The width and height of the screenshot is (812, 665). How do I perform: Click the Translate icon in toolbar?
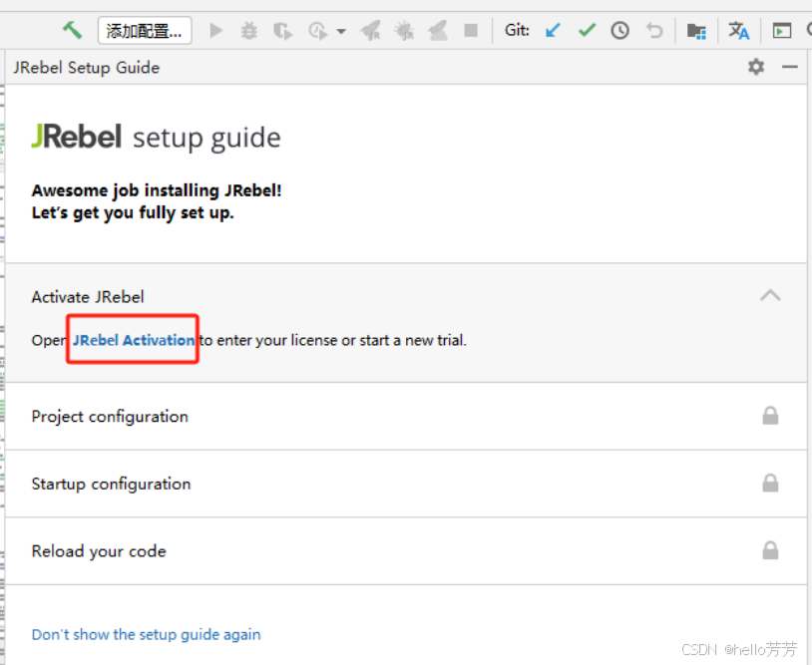[739, 31]
